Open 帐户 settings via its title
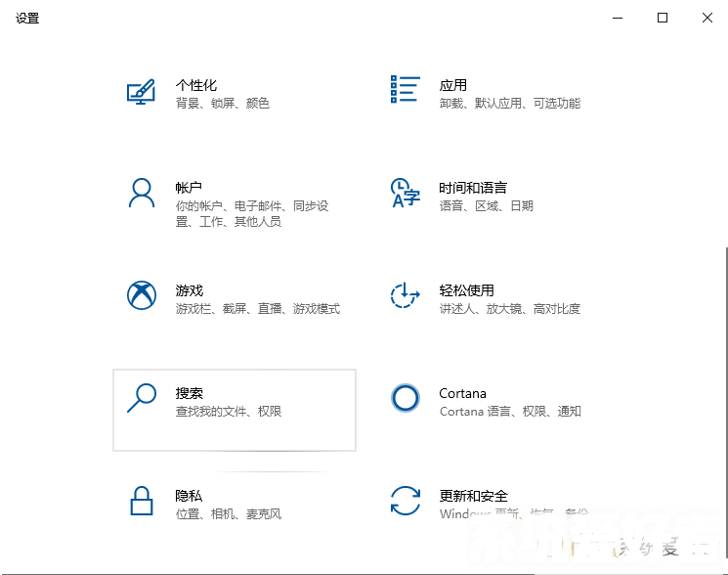Screen dimensions: 728x575 (189, 188)
